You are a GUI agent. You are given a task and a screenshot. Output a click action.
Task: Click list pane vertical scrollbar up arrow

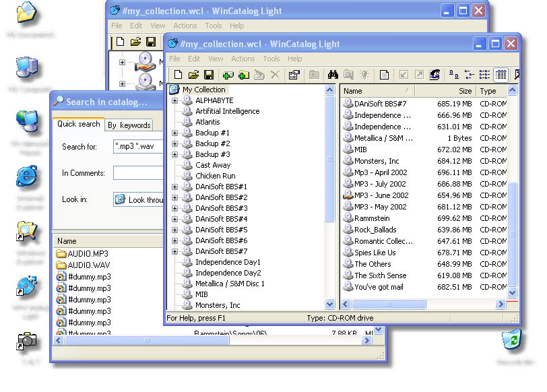512,90
